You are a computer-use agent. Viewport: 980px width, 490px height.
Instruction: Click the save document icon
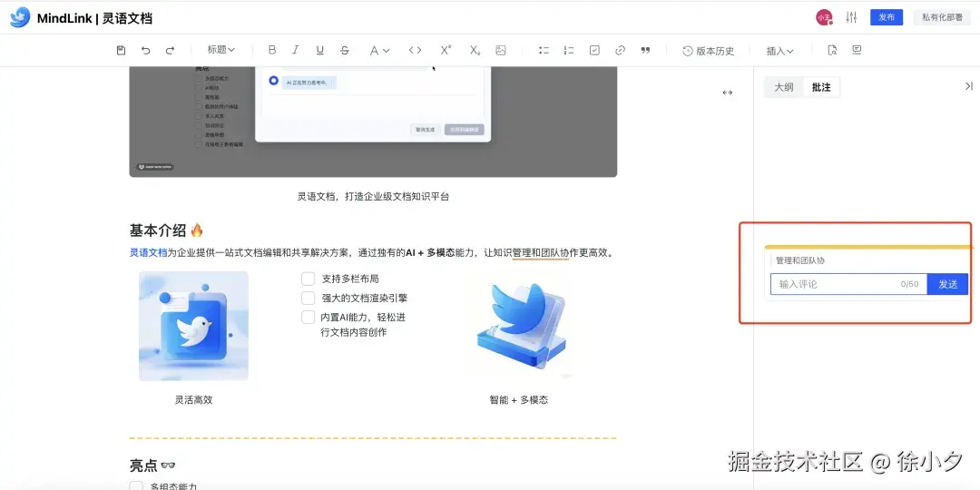click(x=122, y=51)
